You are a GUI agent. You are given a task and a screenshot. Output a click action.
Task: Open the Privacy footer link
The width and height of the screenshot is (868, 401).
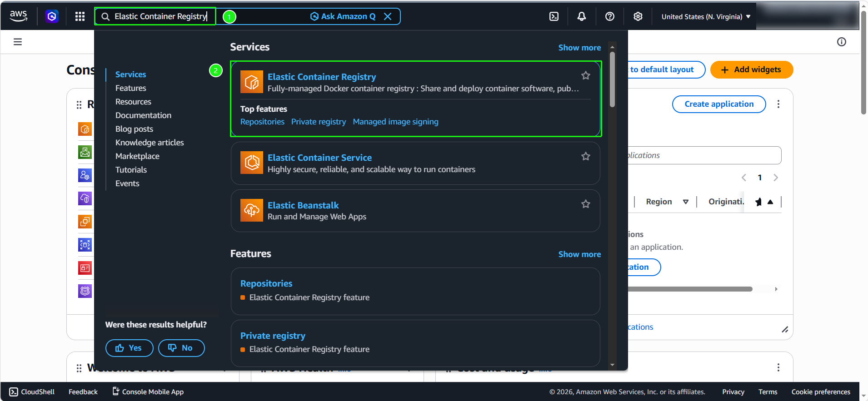coord(733,391)
